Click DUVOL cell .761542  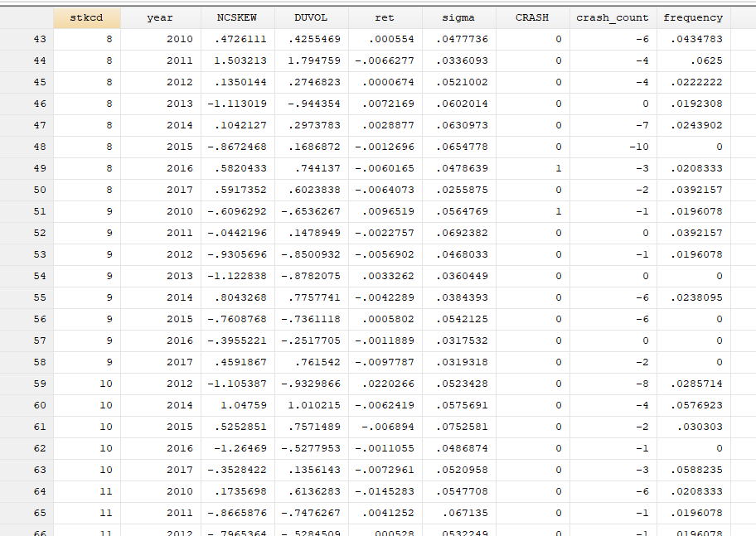coord(311,362)
